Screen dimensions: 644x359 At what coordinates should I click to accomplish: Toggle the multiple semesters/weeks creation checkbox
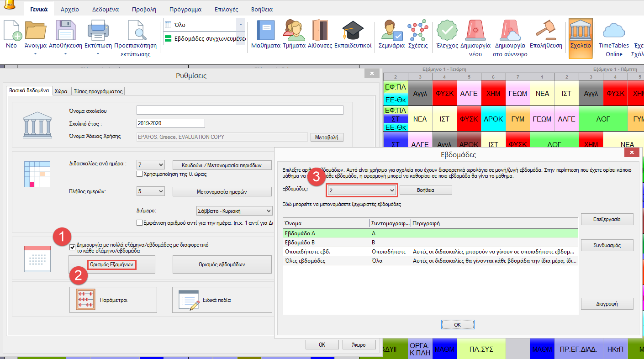pyautogui.click(x=72, y=248)
